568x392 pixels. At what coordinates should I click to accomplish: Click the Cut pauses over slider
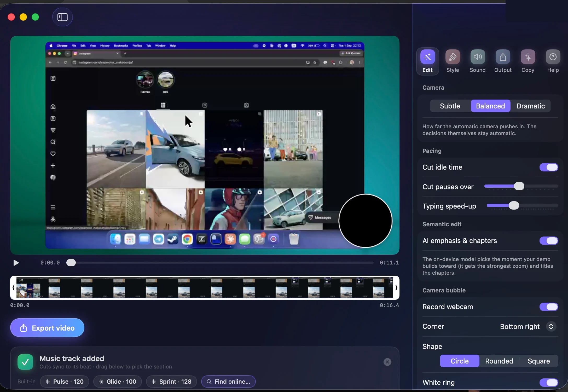click(x=521, y=186)
